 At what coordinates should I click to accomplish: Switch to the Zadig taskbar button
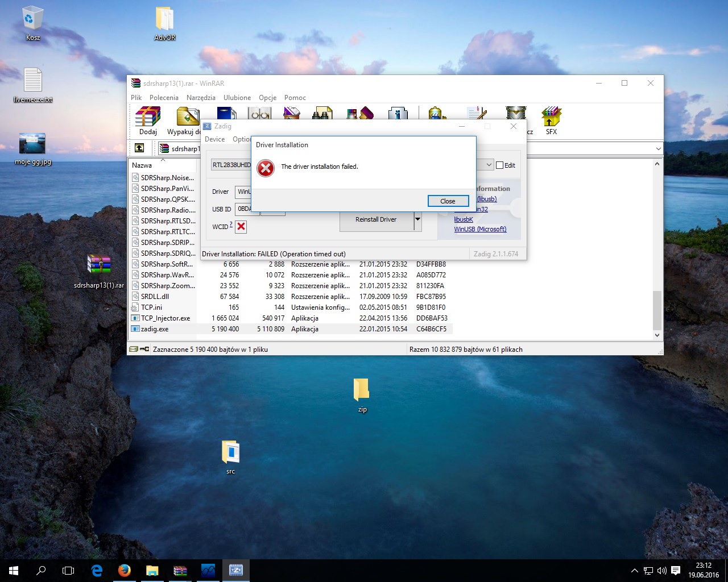236,571
